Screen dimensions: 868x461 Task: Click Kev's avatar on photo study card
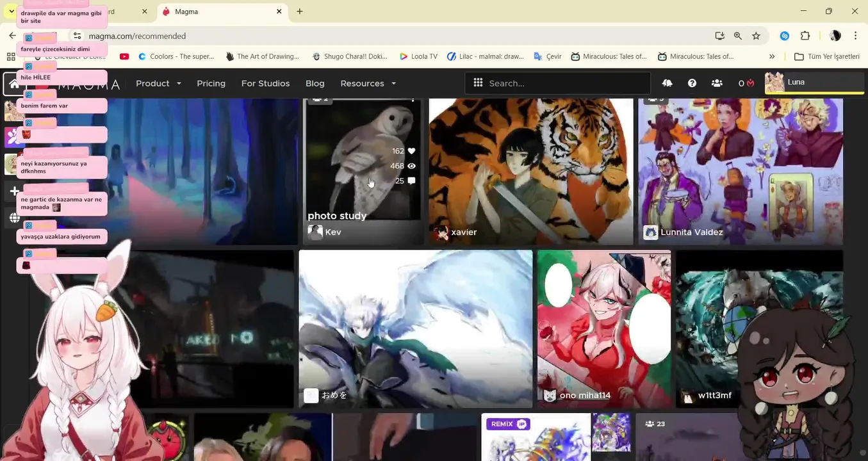pos(315,232)
